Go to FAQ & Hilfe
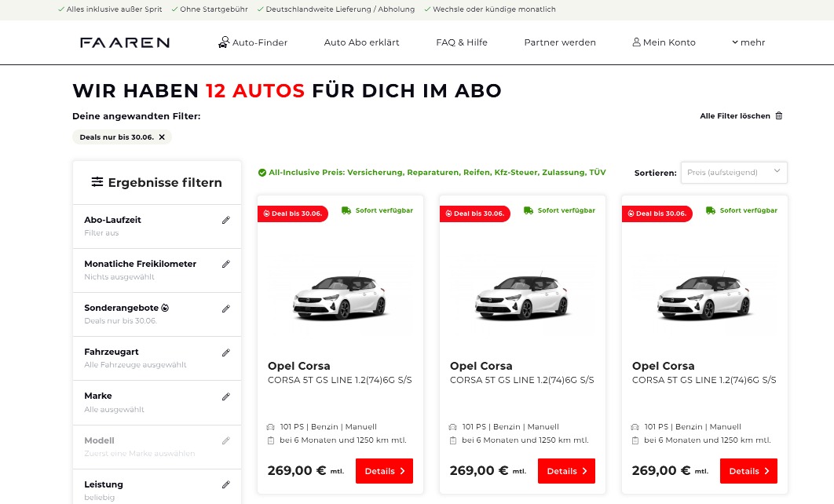Image resolution: width=834 pixels, height=504 pixels. click(x=462, y=42)
